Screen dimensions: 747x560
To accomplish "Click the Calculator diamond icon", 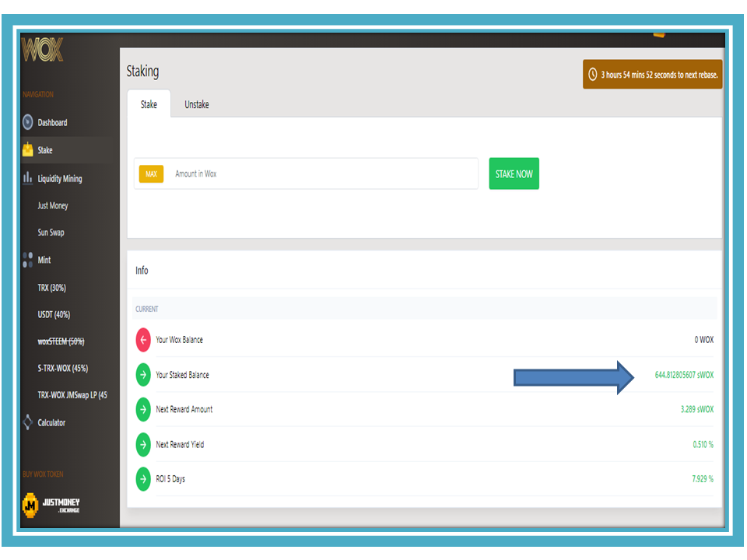I will coord(28,422).
